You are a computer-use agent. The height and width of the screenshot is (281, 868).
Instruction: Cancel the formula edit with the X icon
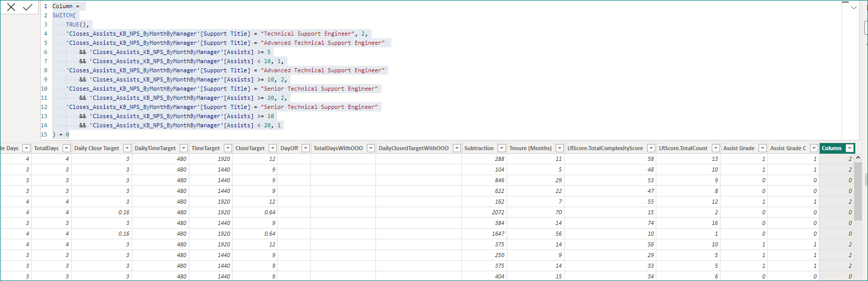point(11,7)
